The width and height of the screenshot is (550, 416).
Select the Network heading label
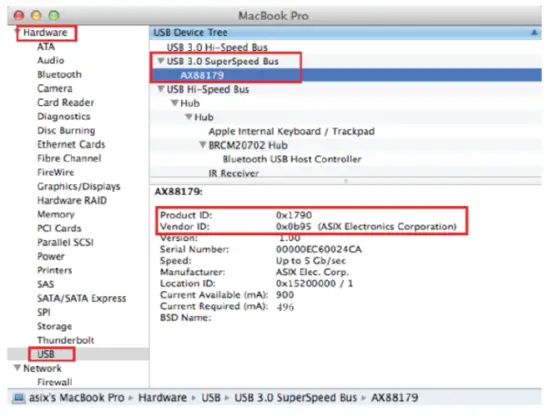click(x=42, y=368)
